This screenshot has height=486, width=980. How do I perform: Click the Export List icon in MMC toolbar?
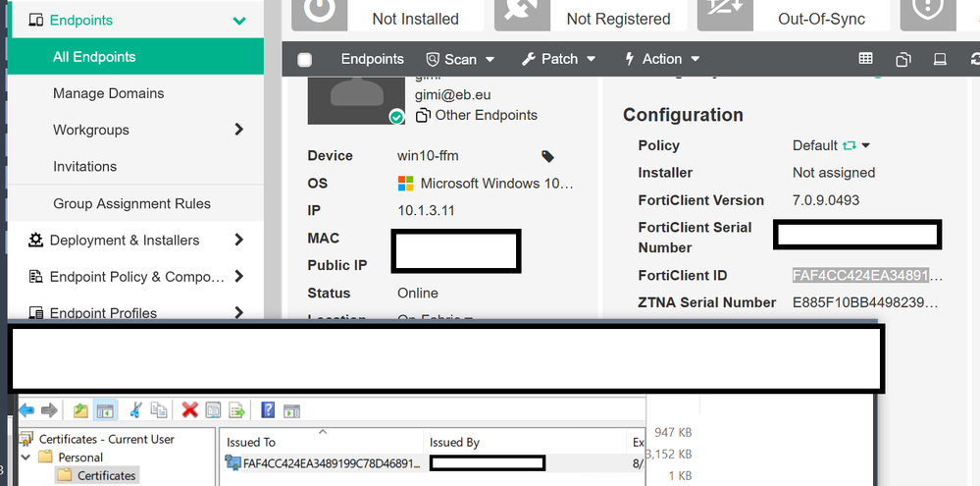[x=236, y=410]
